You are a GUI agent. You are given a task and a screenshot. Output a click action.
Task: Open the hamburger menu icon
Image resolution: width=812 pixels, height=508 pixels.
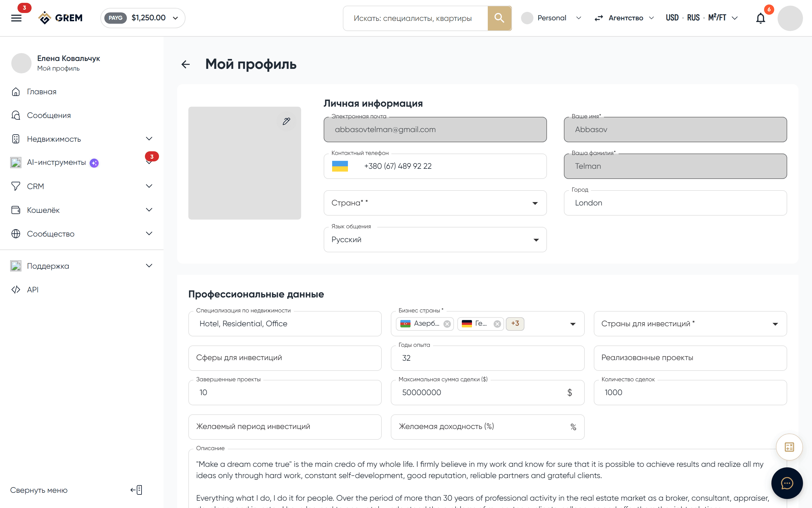[16, 18]
